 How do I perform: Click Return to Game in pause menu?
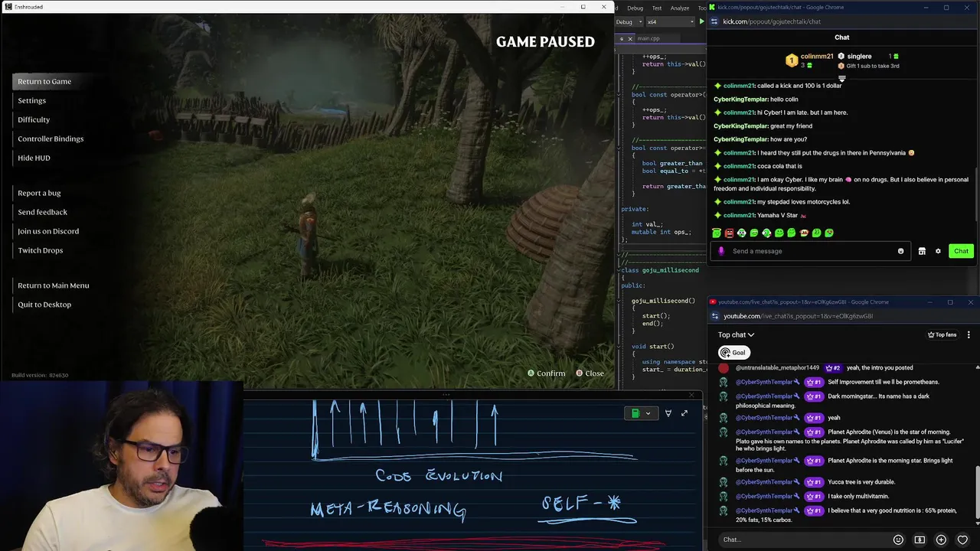pos(44,81)
